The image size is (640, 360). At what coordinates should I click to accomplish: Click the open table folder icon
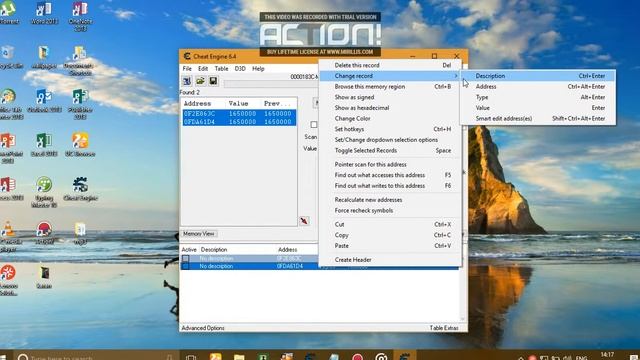[200, 81]
